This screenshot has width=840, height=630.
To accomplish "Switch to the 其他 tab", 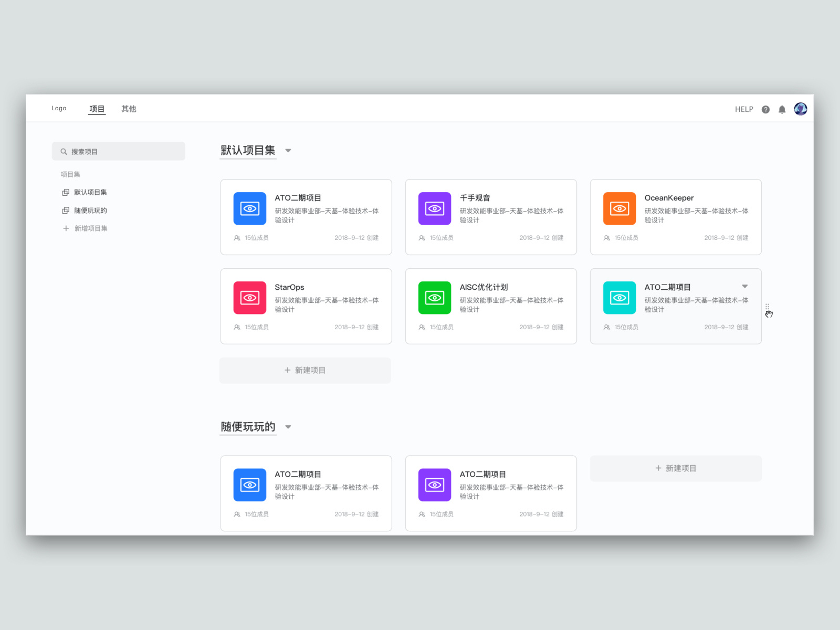I will pyautogui.click(x=129, y=109).
